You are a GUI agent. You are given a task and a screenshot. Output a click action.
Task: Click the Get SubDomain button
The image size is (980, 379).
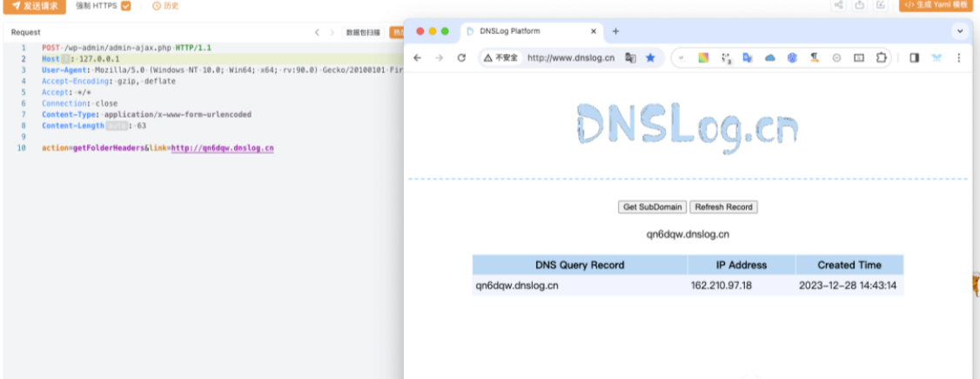click(653, 207)
